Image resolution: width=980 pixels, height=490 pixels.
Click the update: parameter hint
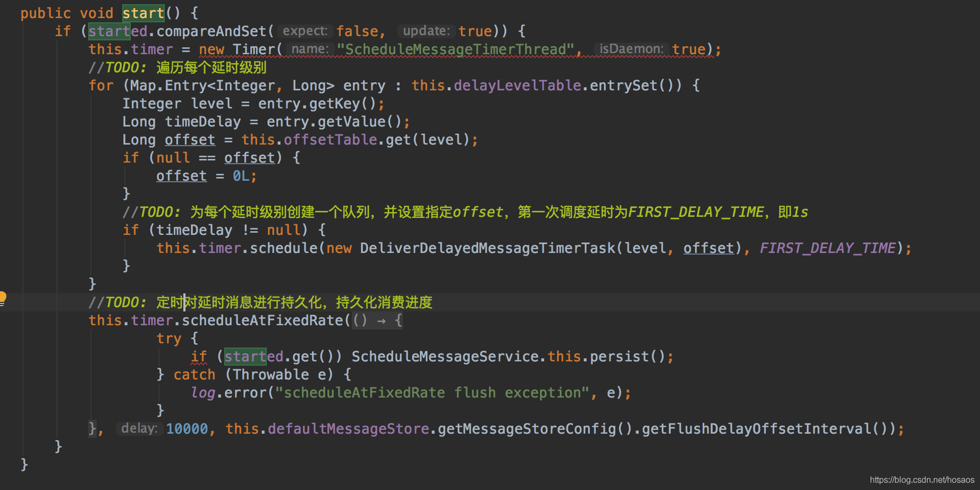click(x=426, y=31)
